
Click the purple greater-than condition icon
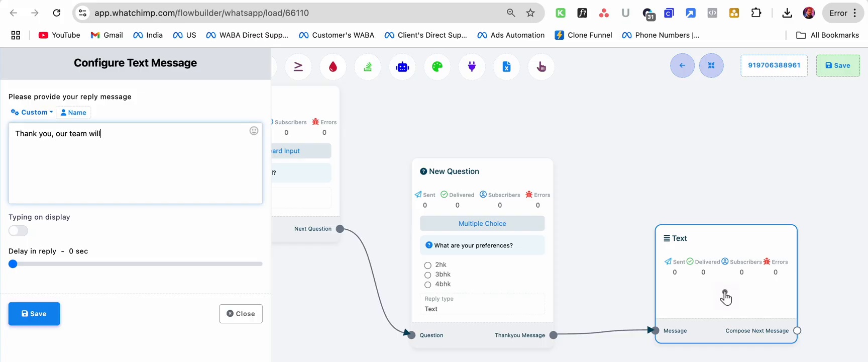pyautogui.click(x=298, y=67)
